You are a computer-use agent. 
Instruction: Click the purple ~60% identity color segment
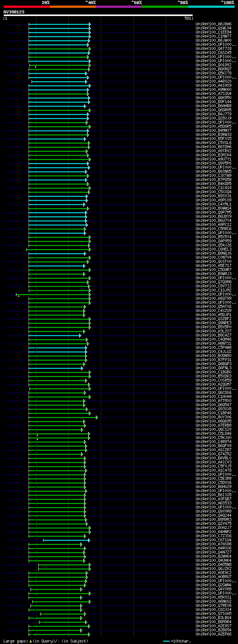(119, 7)
